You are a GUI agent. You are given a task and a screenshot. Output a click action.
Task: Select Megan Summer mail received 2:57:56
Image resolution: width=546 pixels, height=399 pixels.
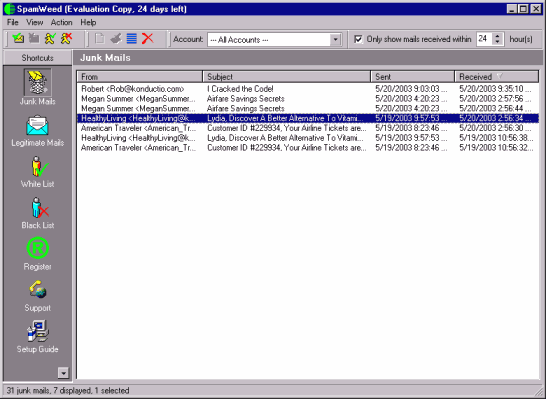pyautogui.click(x=308, y=99)
